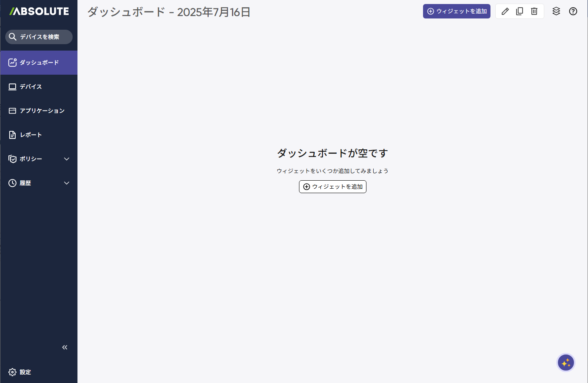Click the purple ウィジェットを追加 button in header

[456, 11]
